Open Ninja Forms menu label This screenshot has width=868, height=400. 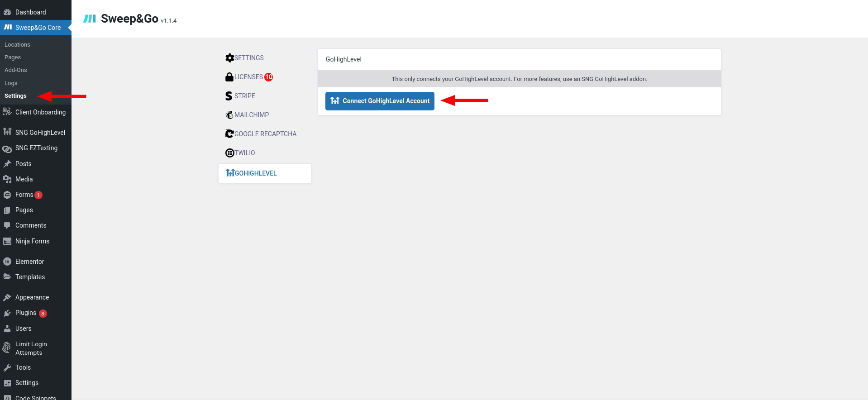coord(32,241)
